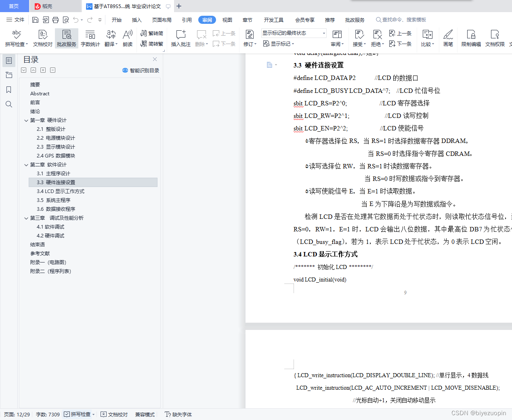Start read aloud (朗读)
Viewport: 512px width, 420px height.
[128, 38]
